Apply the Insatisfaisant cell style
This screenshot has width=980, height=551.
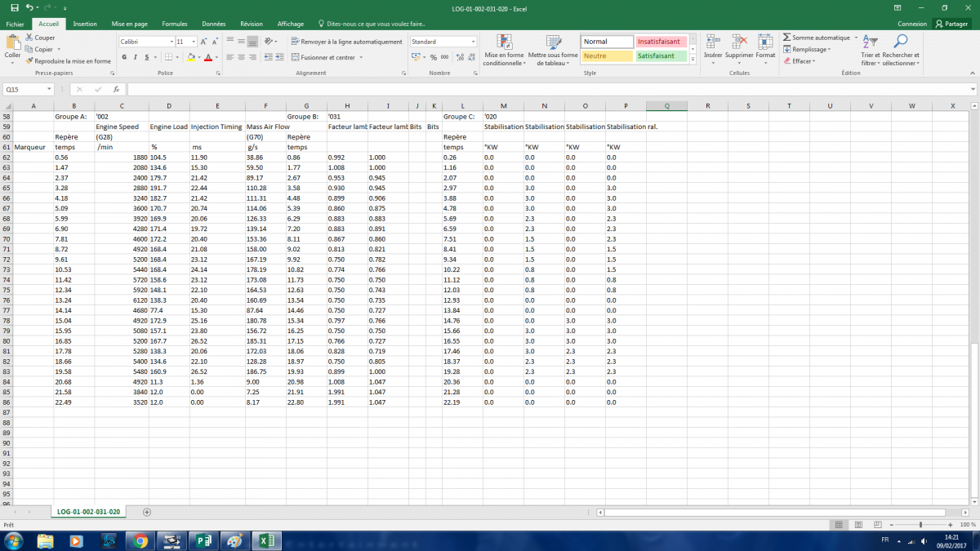(x=661, y=42)
